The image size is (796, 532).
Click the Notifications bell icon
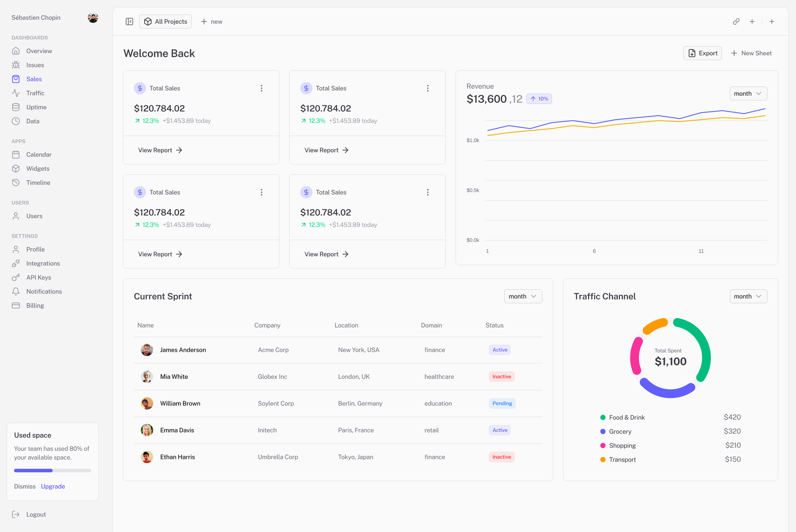[x=16, y=291]
